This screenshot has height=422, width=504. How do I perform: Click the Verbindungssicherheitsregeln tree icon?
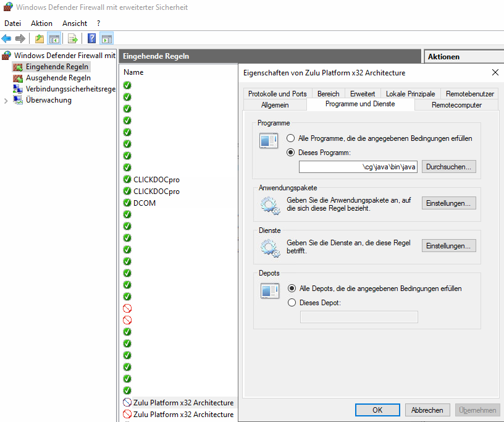[x=18, y=89]
